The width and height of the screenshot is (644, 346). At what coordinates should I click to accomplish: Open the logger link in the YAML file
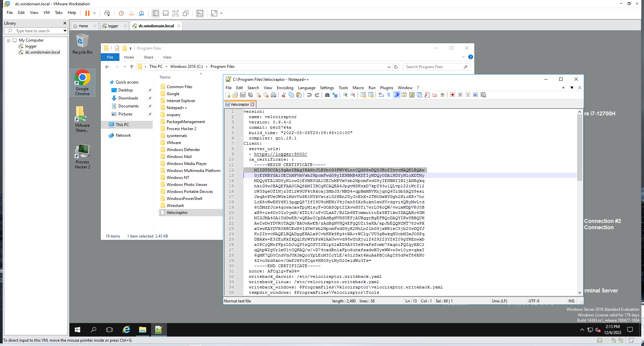point(281,154)
